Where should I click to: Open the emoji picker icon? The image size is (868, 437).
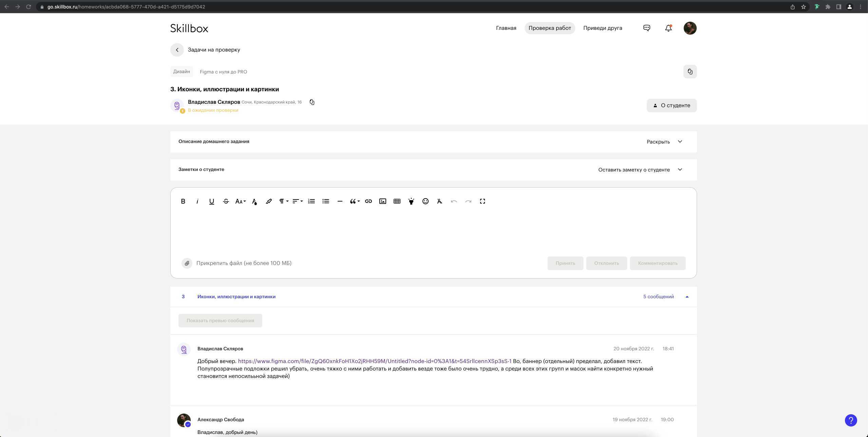pyautogui.click(x=425, y=201)
